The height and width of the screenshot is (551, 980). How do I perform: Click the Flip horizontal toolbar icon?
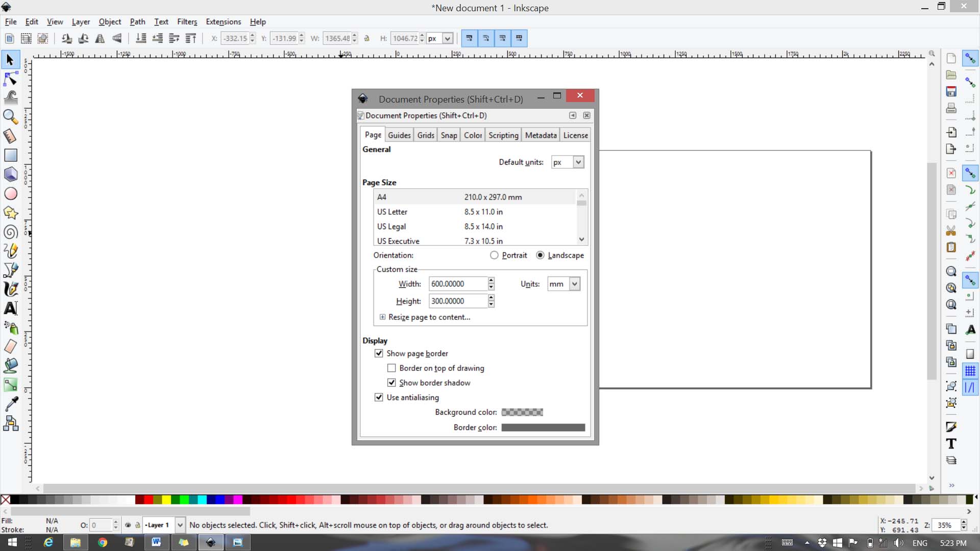pyautogui.click(x=100, y=38)
